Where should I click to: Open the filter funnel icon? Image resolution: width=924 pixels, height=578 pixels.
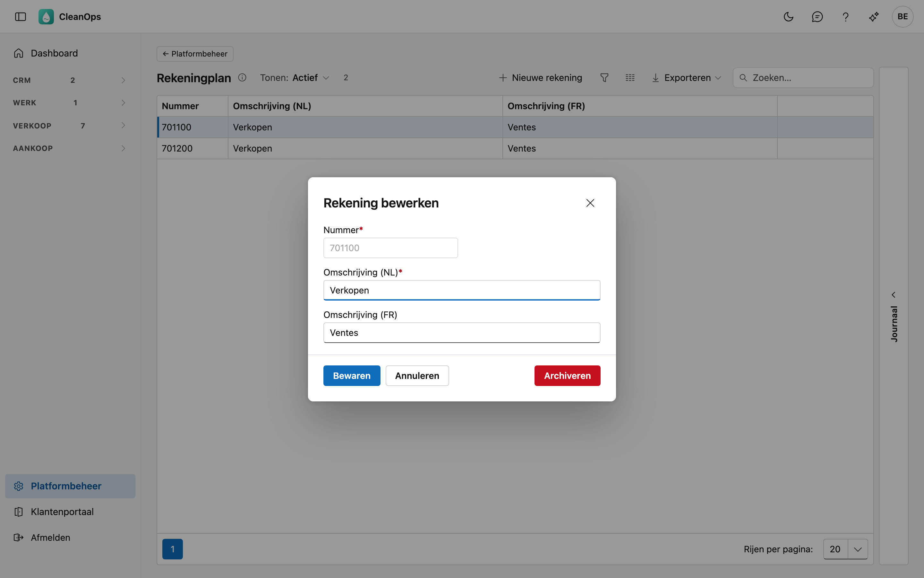604,78
